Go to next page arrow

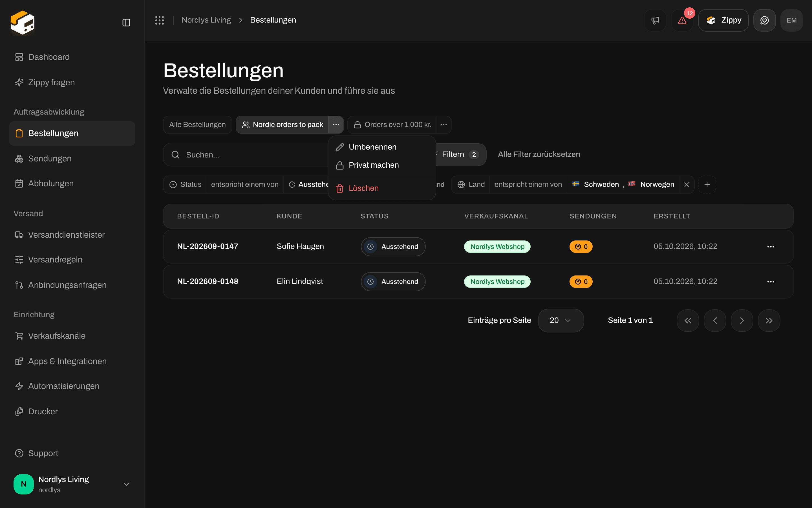point(742,321)
